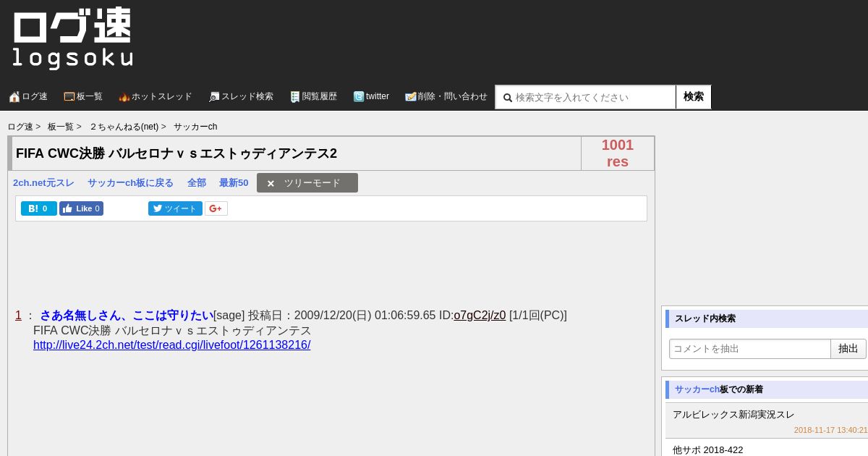Share on Google+ with the G+ button
The height and width of the screenshot is (456, 868).
tap(216, 208)
